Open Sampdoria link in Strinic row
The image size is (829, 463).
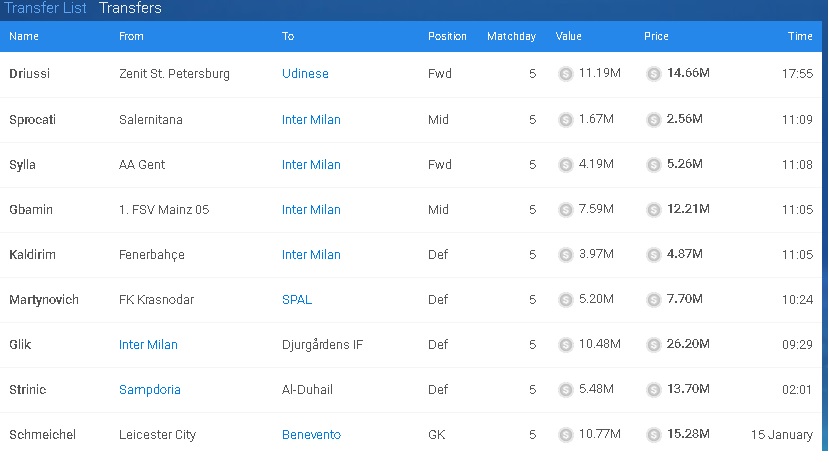coord(150,390)
